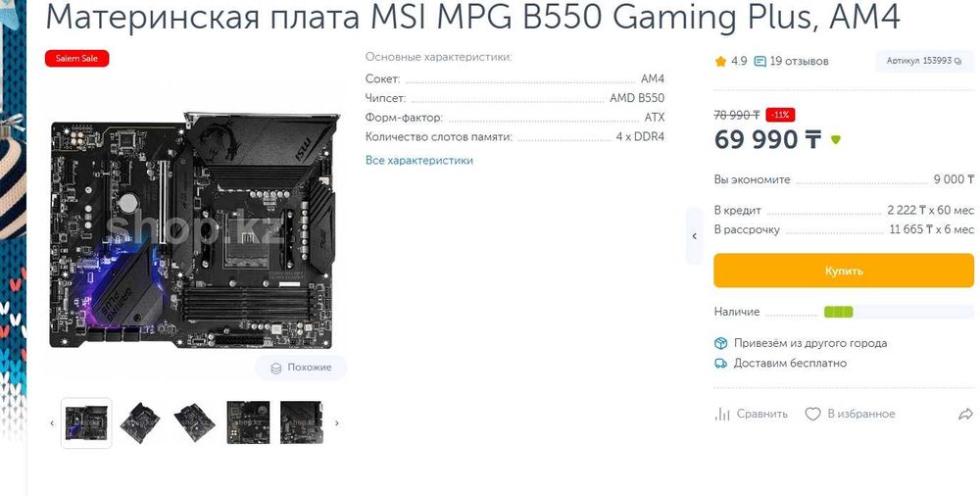
Task: Click the free delivery truck icon
Action: click(x=720, y=363)
